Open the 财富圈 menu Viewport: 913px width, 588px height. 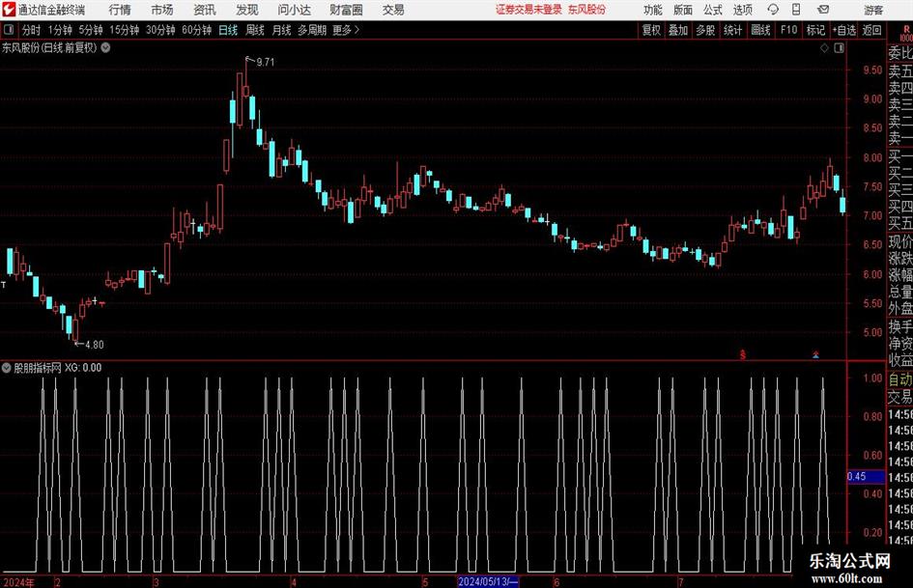click(x=346, y=10)
